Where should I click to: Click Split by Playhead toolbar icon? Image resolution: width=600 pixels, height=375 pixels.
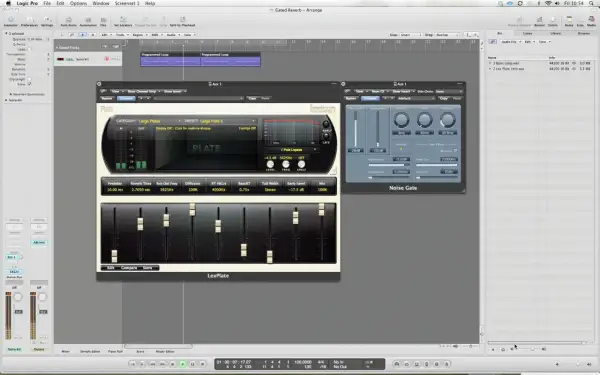[183, 21]
